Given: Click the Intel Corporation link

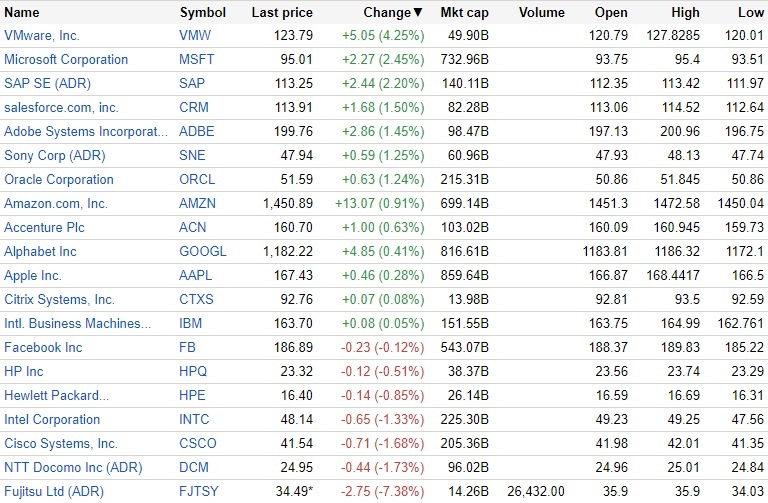Looking at the screenshot, I should point(52,420).
